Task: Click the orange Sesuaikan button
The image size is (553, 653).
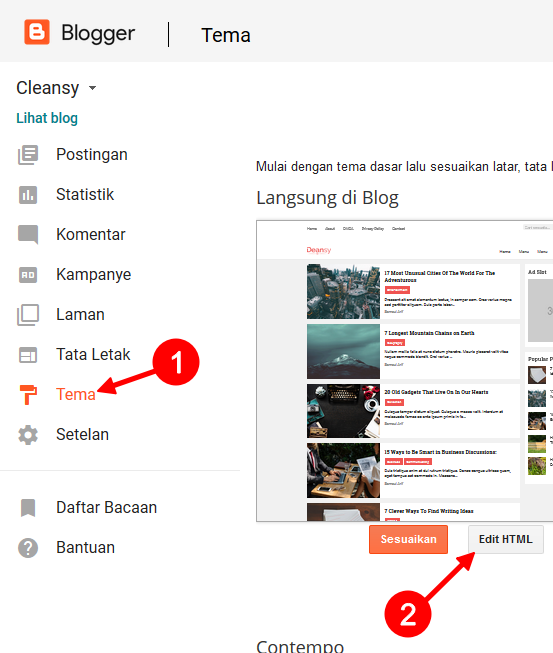Action: pos(409,539)
